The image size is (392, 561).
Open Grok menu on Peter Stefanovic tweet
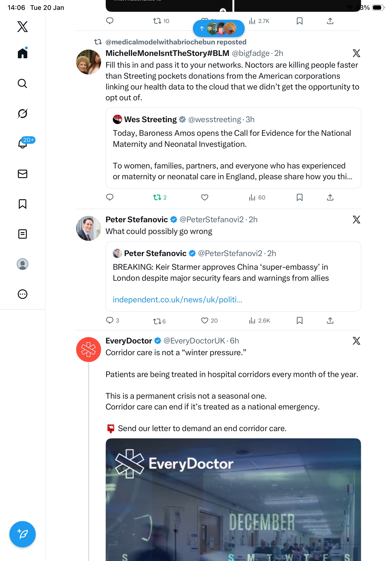click(356, 219)
